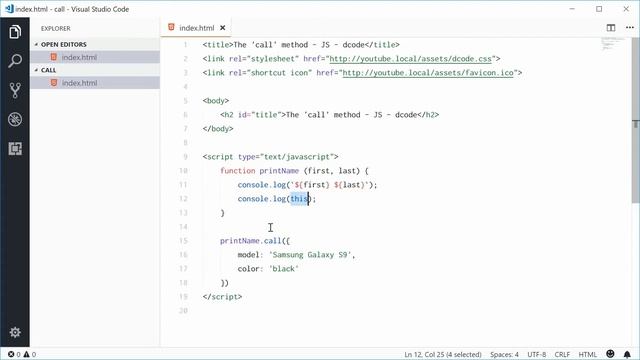Click the warnings count in status bar
Screen dimensions: 640x360
(x=29, y=354)
